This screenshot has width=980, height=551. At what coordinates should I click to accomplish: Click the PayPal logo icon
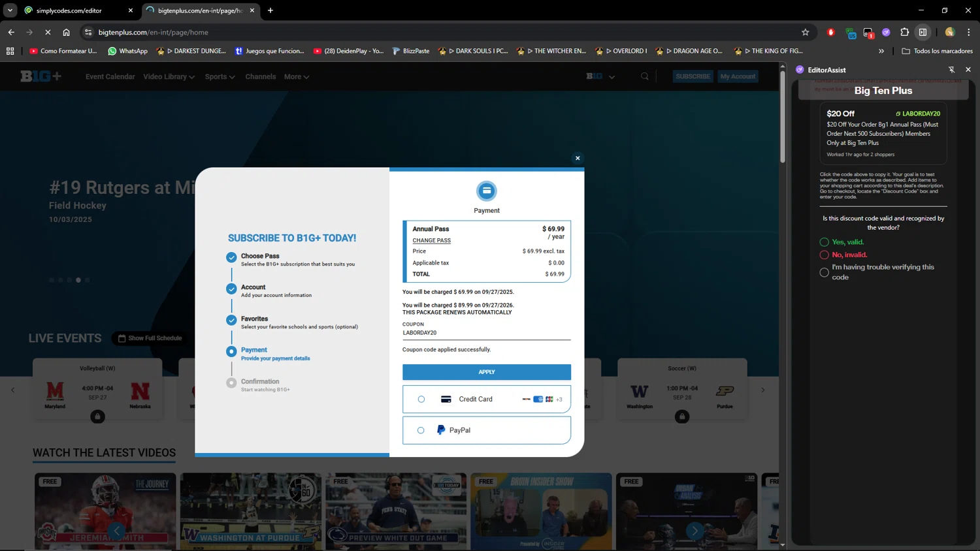(x=441, y=430)
